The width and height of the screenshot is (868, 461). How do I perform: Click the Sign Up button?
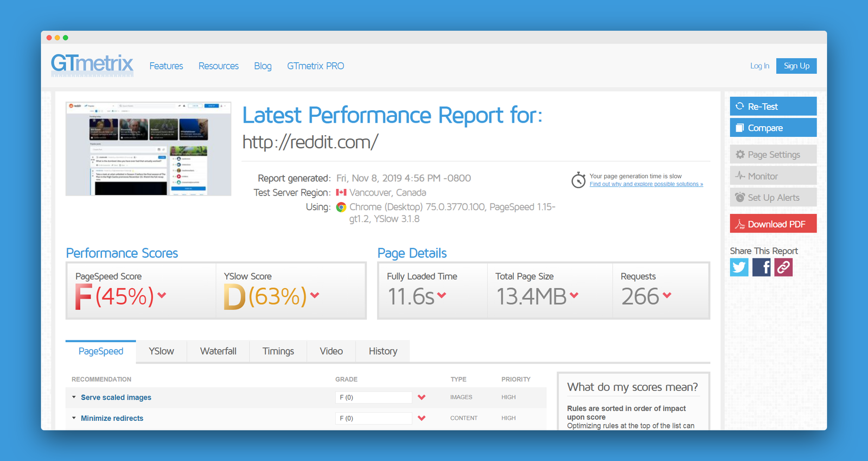point(796,66)
